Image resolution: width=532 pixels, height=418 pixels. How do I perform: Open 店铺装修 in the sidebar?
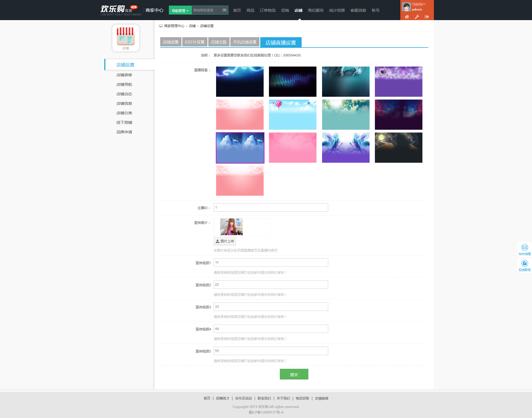click(124, 75)
